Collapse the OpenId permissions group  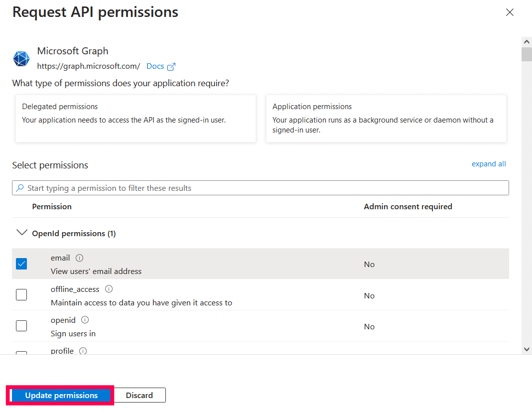(x=21, y=232)
